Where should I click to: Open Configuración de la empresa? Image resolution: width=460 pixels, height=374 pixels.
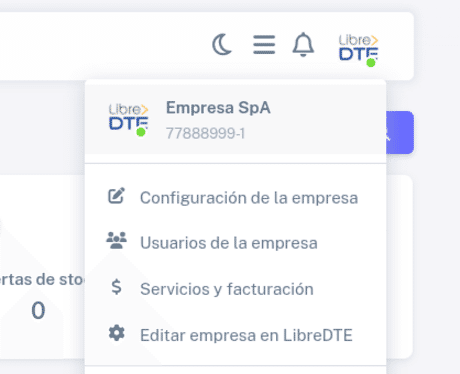coord(235,198)
